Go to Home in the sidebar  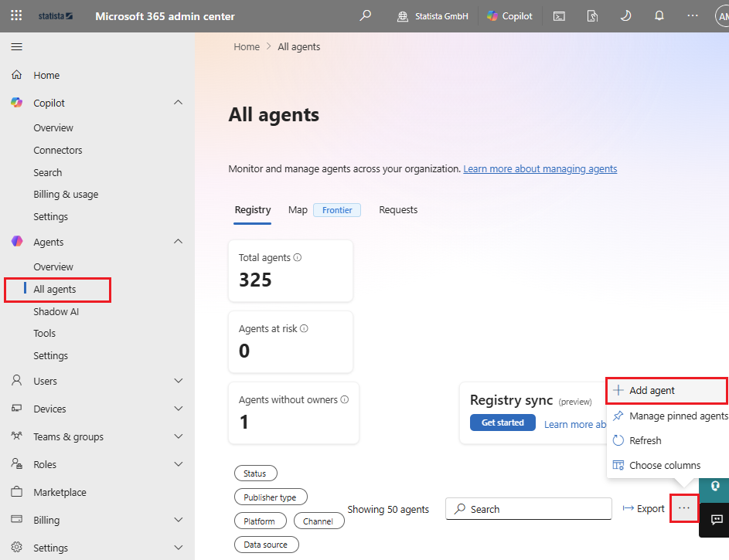(x=46, y=75)
